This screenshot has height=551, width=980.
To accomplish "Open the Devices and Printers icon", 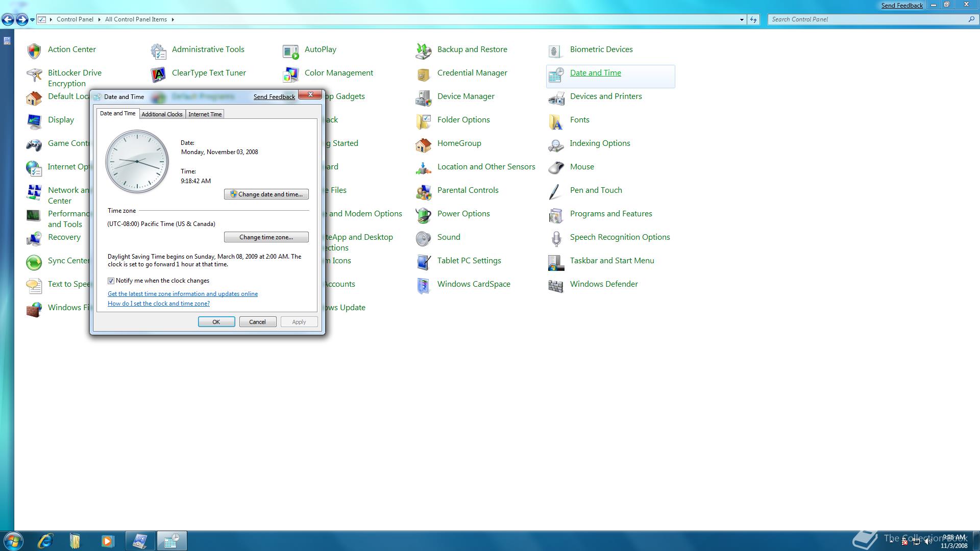I will (556, 98).
